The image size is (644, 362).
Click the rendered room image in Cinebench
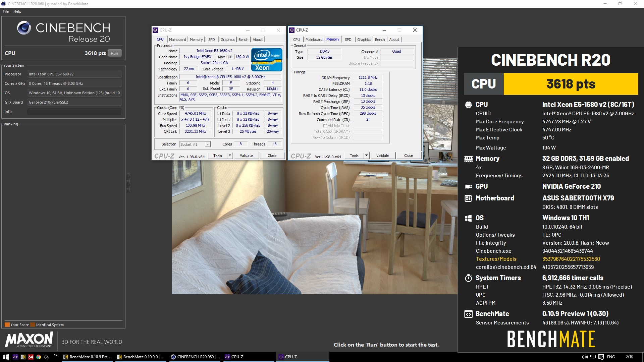[x=315, y=227]
